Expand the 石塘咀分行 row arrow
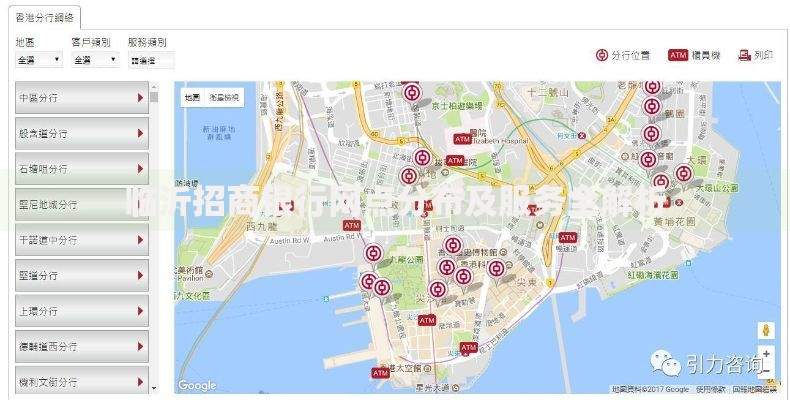 pyautogui.click(x=141, y=169)
